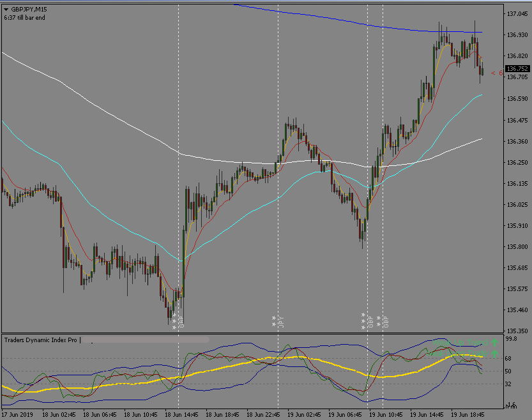Select the 18 Jun 14:45 time axis label
Screen dimensions: 532x420
click(x=181, y=415)
